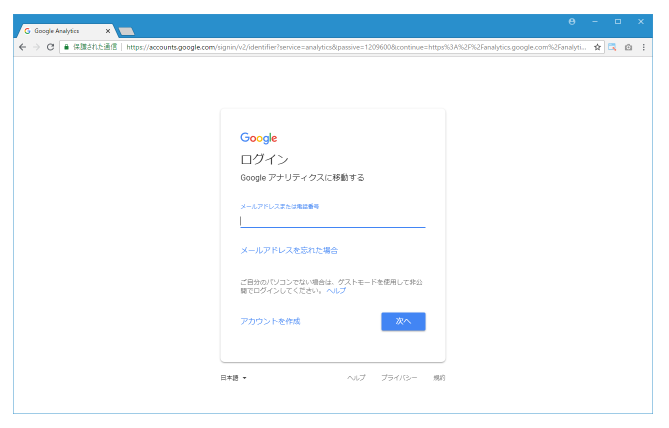
Task: Focus the email or phone input field
Action: [333, 221]
